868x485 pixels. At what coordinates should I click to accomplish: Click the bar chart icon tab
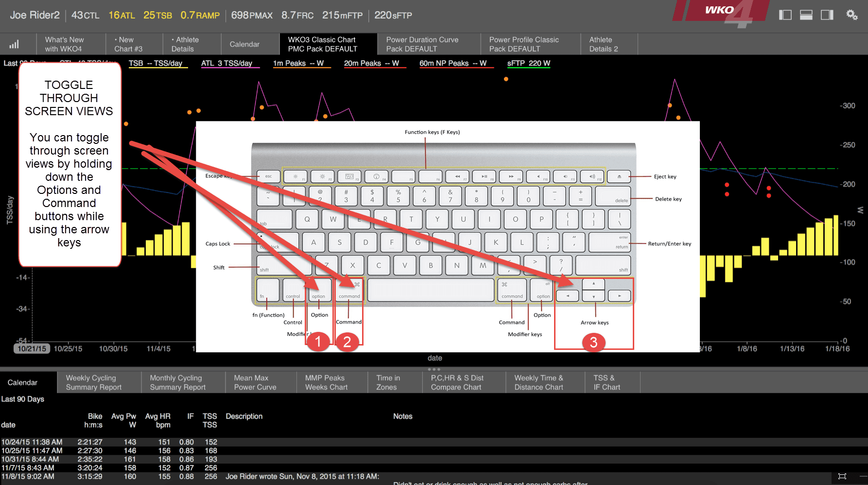(14, 44)
